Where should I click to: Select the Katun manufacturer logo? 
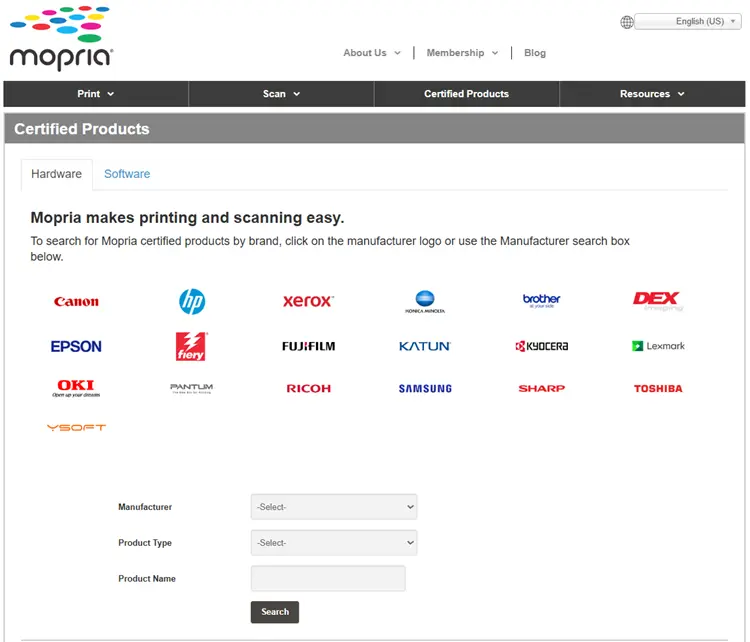[x=425, y=346]
